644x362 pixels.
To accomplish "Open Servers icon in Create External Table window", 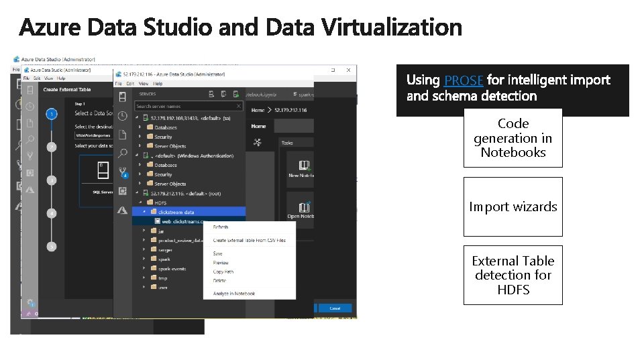I will coord(30,90).
